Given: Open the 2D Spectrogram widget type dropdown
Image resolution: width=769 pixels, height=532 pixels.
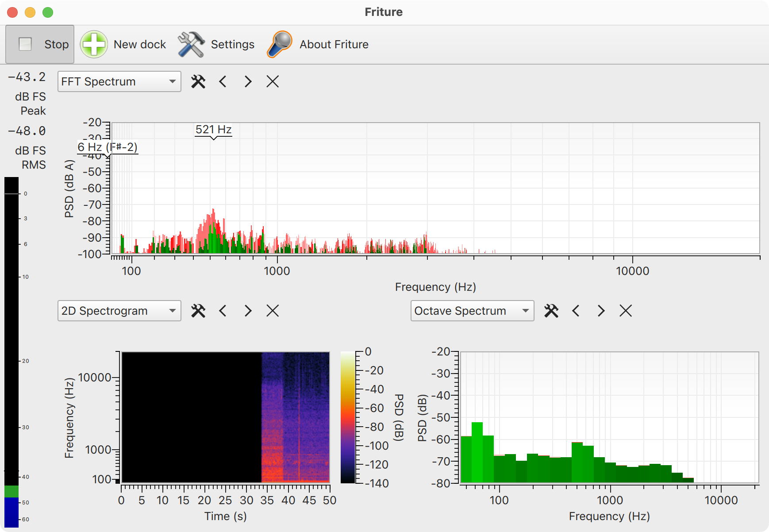Looking at the screenshot, I should (119, 311).
